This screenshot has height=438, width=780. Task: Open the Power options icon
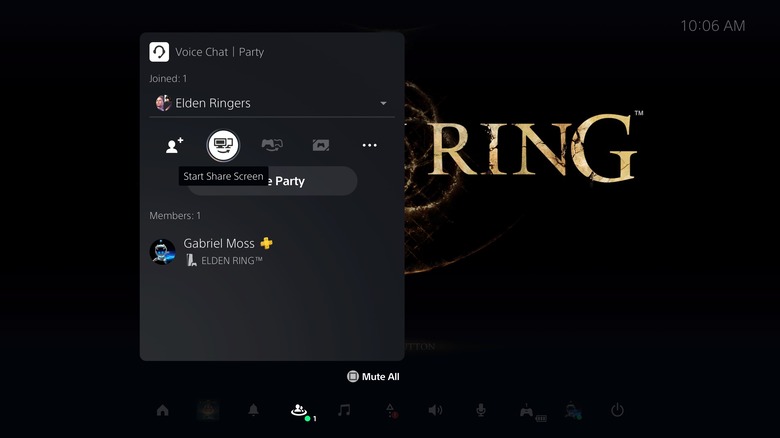click(617, 410)
